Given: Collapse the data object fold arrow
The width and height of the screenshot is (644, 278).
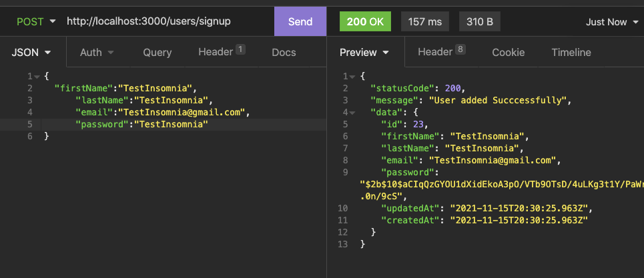Looking at the screenshot, I should pyautogui.click(x=352, y=113).
